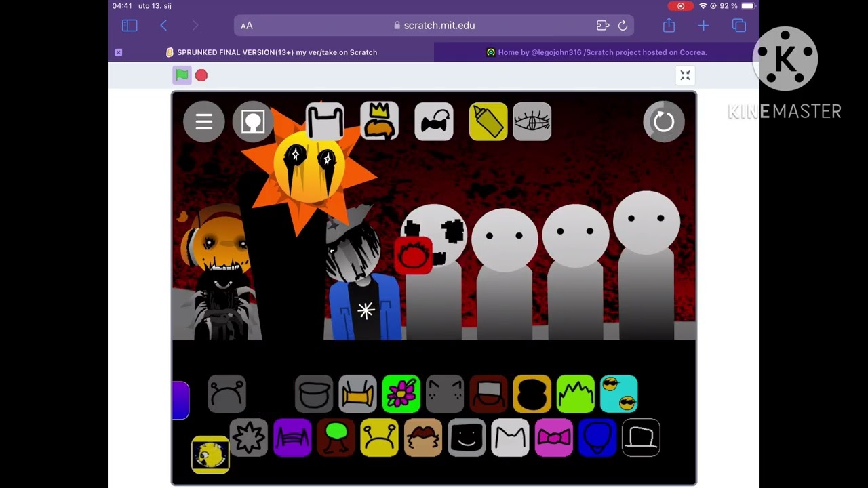
Task: Switch to the Home by @legojohn316 tab
Action: coord(597,52)
